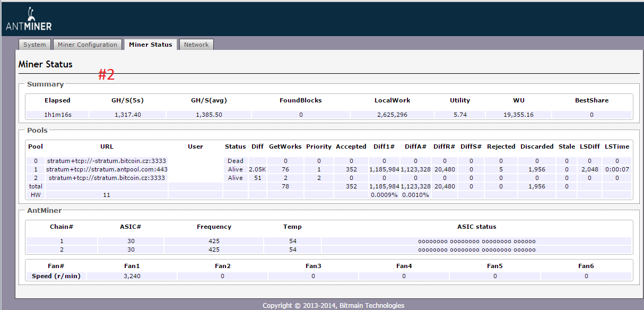Viewport: 644px width, 310px height.
Task: Click the Diff value 51 for pool 2
Action: pyautogui.click(x=257, y=178)
